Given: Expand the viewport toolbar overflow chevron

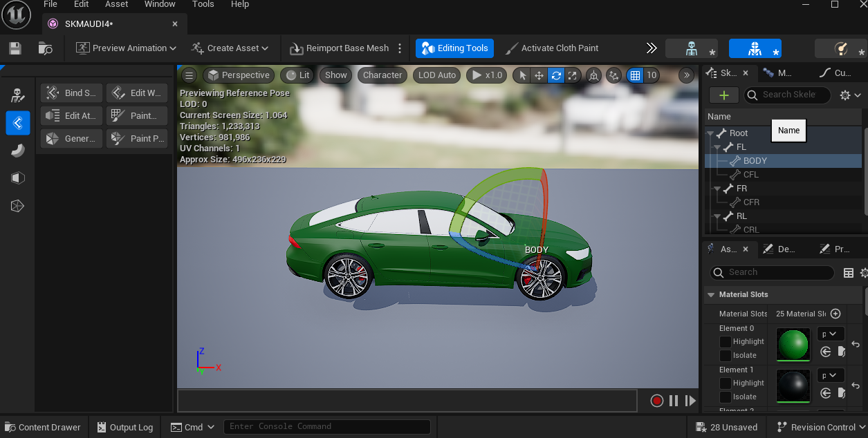Looking at the screenshot, I should coord(687,75).
